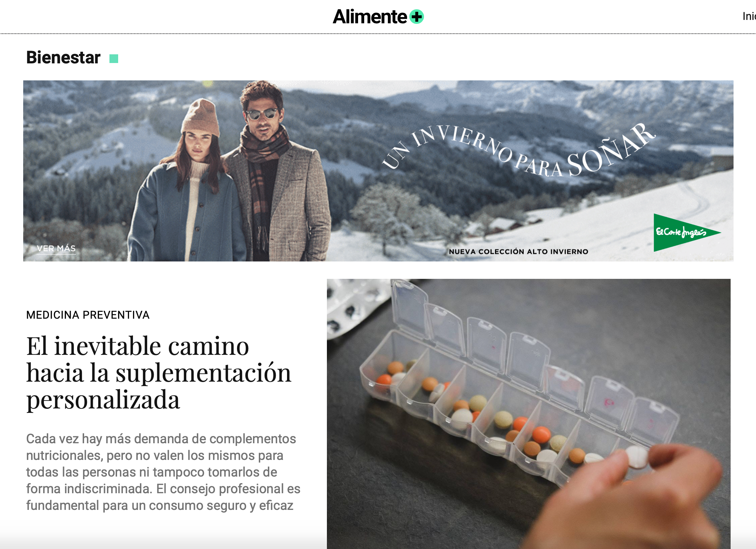Click the snowy mountain background of the ad
The height and width of the screenshot is (549, 756).
click(471, 109)
